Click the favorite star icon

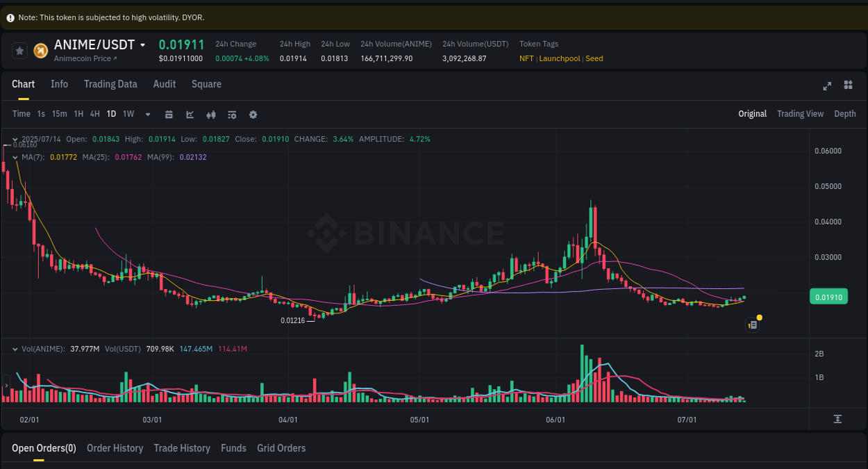click(19, 50)
